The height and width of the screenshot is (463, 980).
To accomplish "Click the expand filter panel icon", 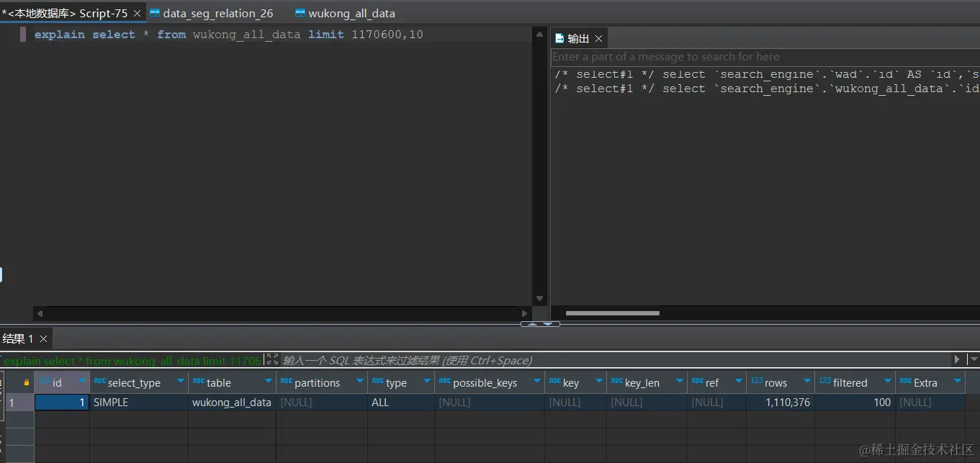I will pos(272,359).
